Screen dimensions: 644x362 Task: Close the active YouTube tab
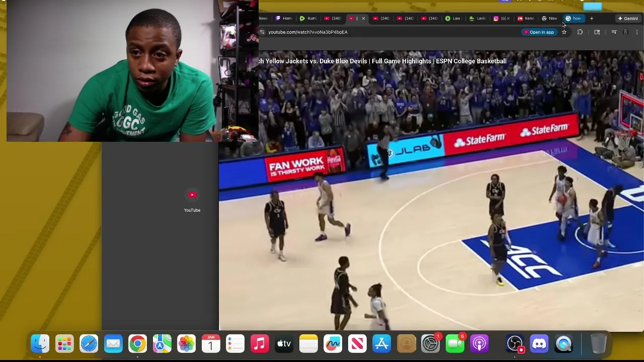click(x=363, y=19)
